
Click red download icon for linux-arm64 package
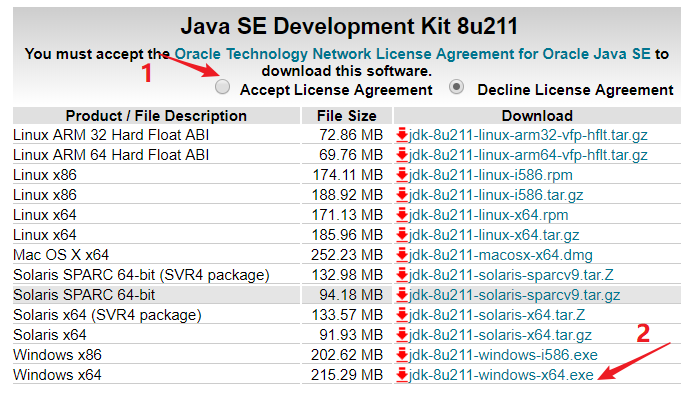402,155
